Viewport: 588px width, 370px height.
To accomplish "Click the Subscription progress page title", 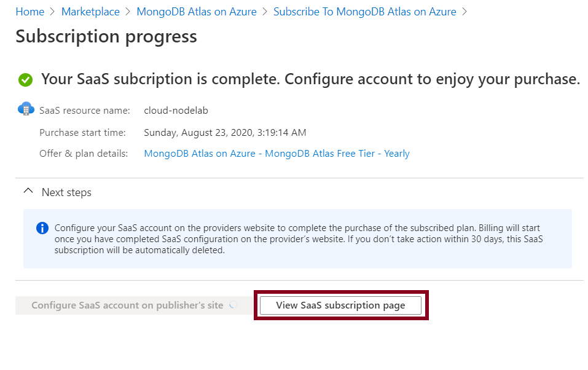I will [x=106, y=36].
